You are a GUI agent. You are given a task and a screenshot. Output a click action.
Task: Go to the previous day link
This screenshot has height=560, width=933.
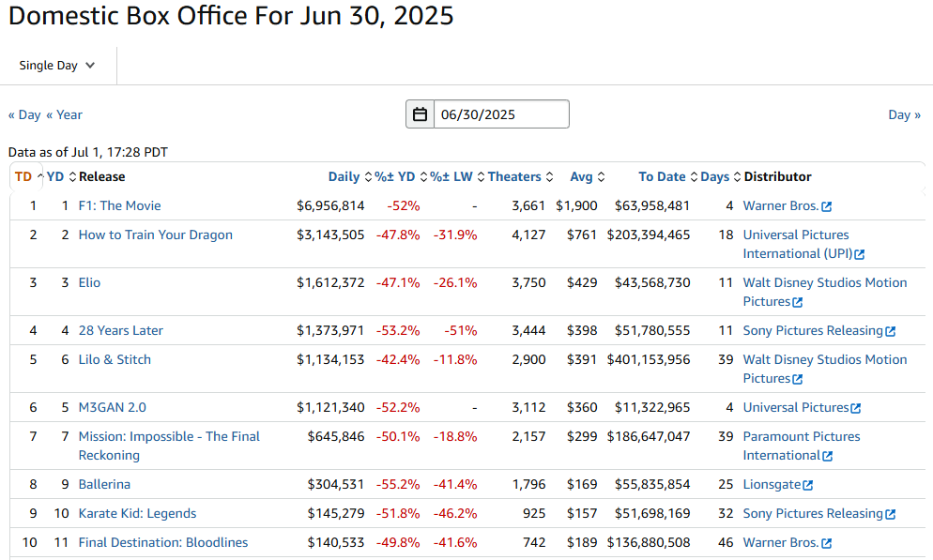point(24,114)
